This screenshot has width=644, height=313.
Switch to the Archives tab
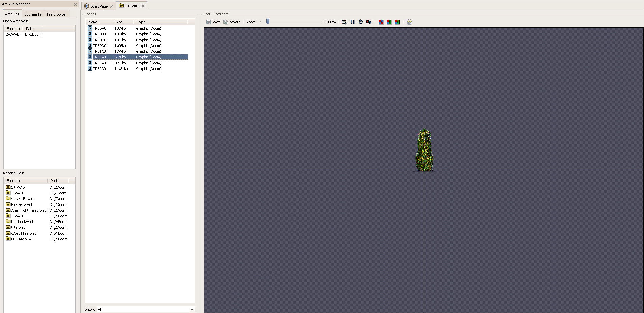(12, 14)
